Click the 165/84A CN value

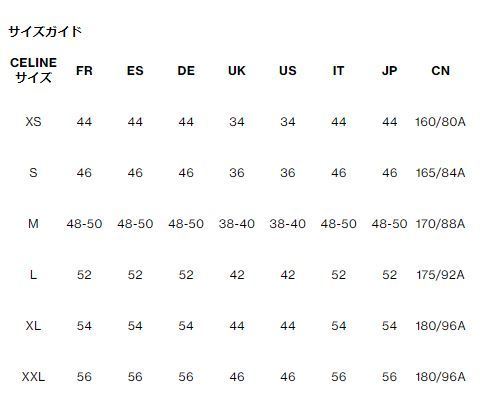click(x=440, y=173)
